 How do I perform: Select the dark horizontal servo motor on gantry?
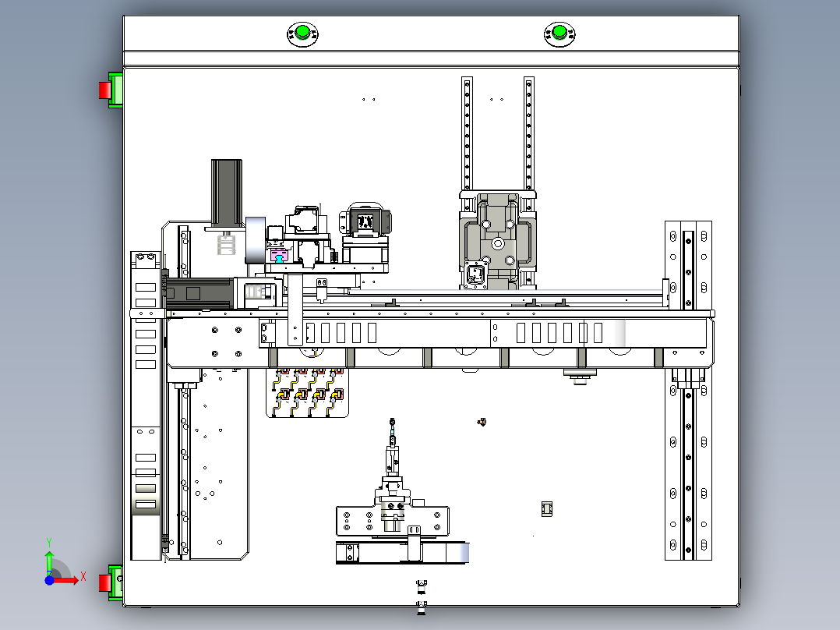pos(199,293)
